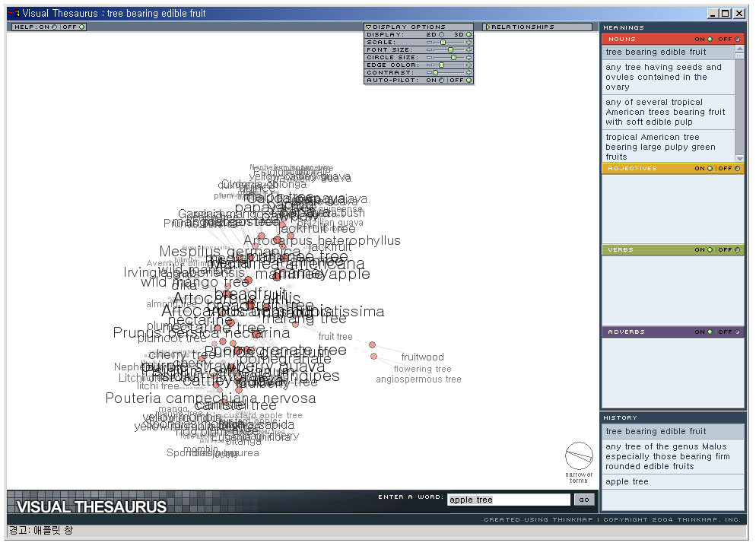Decrease scale with the Scale minus icon
Image resolution: width=756 pixels, height=549 pixels.
pyautogui.click(x=429, y=43)
